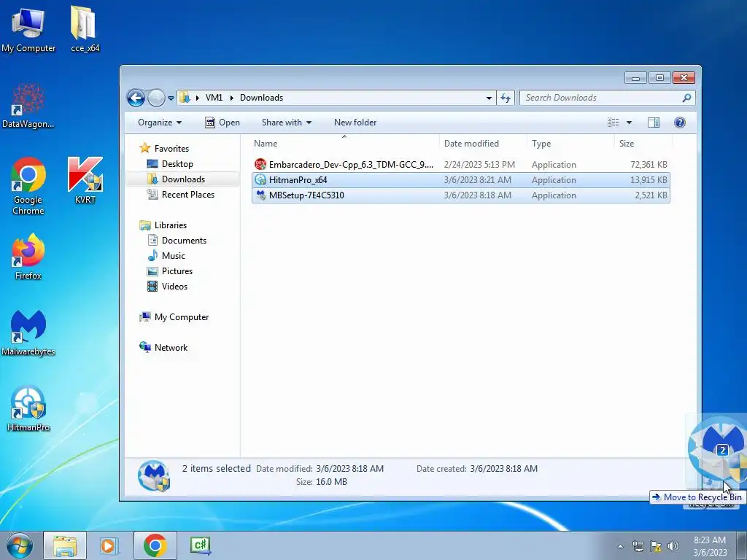Viewport: 747px width, 560px height.
Task: Open the Organize menu
Action: [160, 122]
